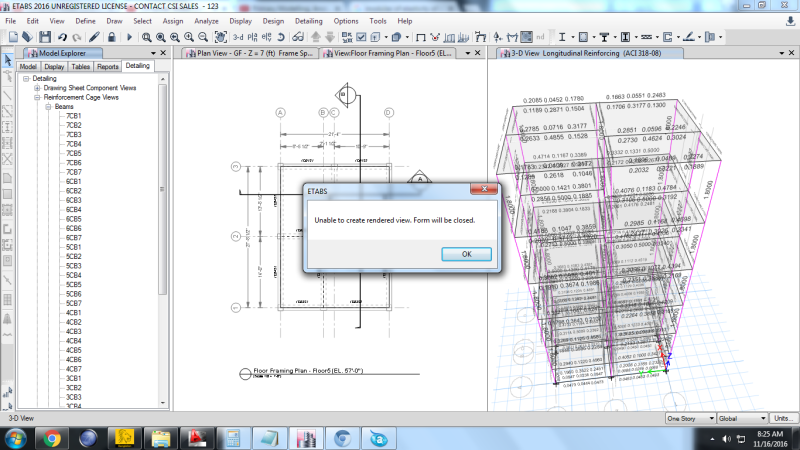Open the I-section Steel Frame Design dropdown arrow
This screenshot has height=450, width=800.
(x=572, y=37)
